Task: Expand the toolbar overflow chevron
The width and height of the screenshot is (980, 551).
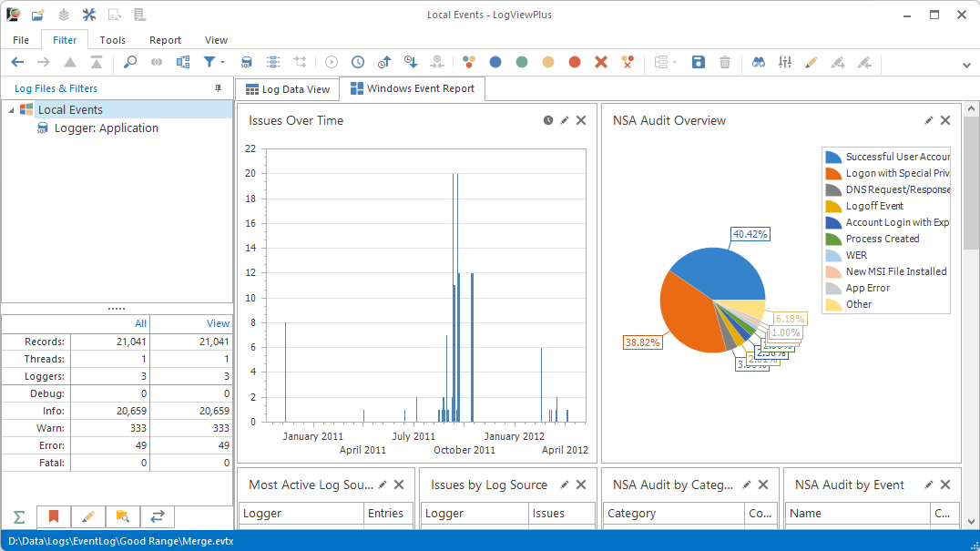Action: tap(966, 65)
